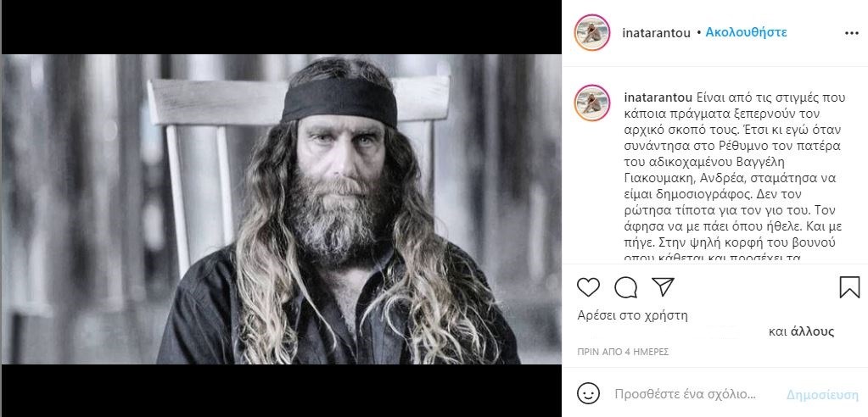Click the inatarantou username in the caption
The width and height of the screenshot is (868, 417).
pyautogui.click(x=658, y=96)
